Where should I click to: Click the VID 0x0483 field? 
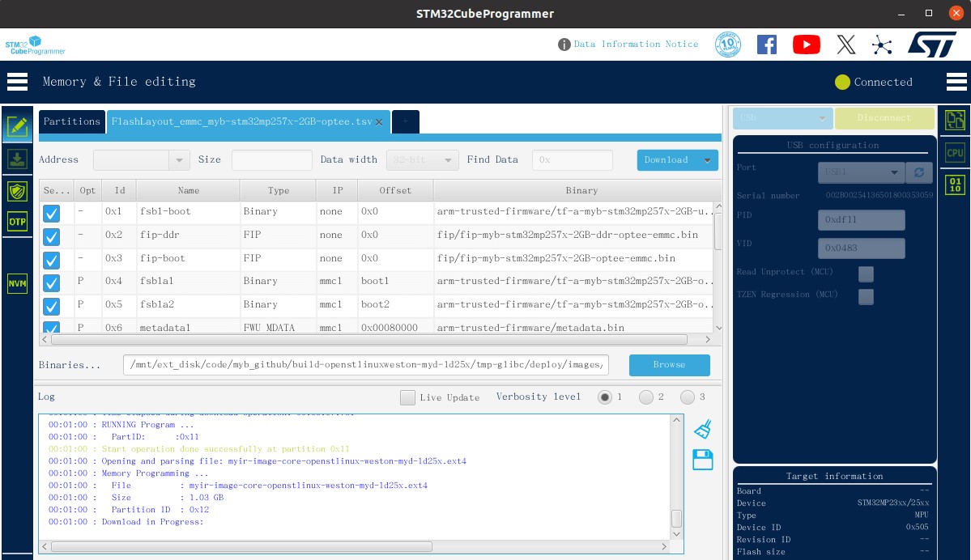click(x=862, y=248)
